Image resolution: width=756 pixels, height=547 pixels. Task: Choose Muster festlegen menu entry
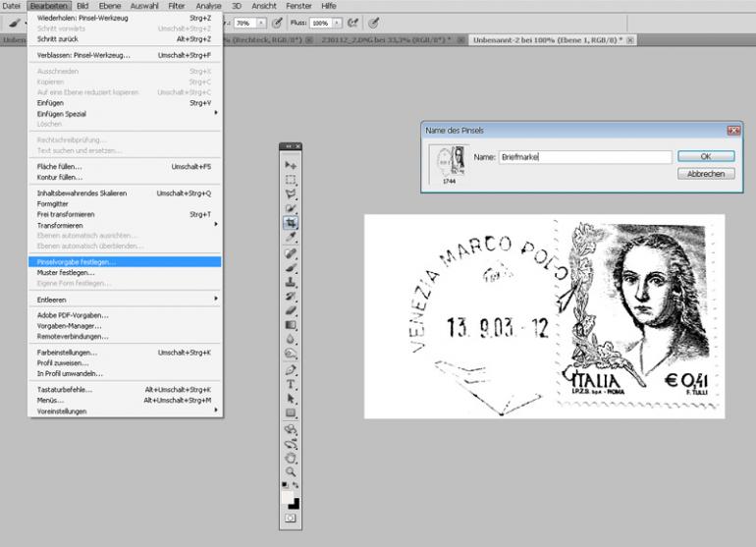126,273
